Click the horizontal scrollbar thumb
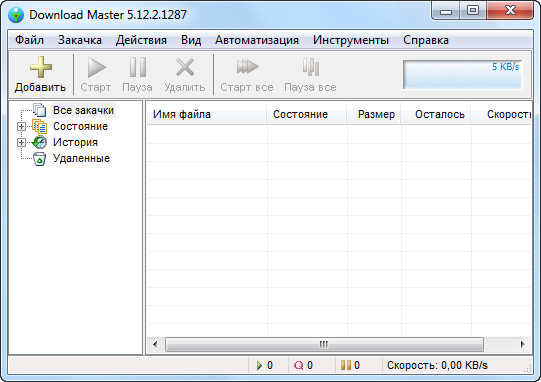Viewport: 541px width, 382px height. (x=324, y=344)
